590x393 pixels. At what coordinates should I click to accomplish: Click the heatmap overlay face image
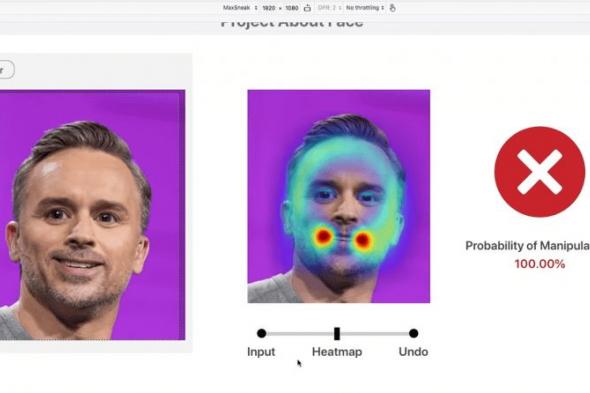[339, 196]
